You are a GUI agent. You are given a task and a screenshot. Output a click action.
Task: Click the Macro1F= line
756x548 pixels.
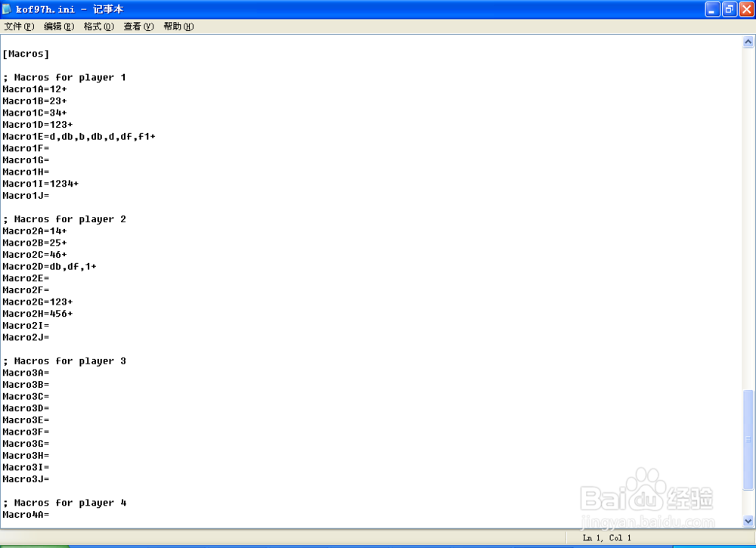26,148
